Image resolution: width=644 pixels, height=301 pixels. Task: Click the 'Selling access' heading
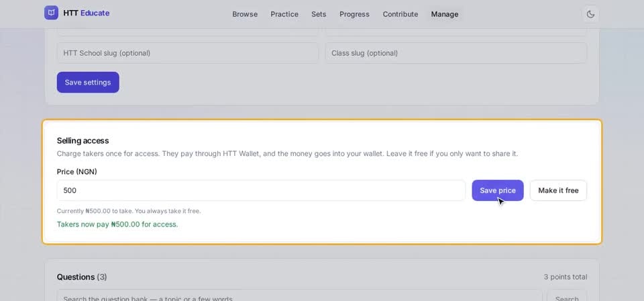(x=83, y=140)
